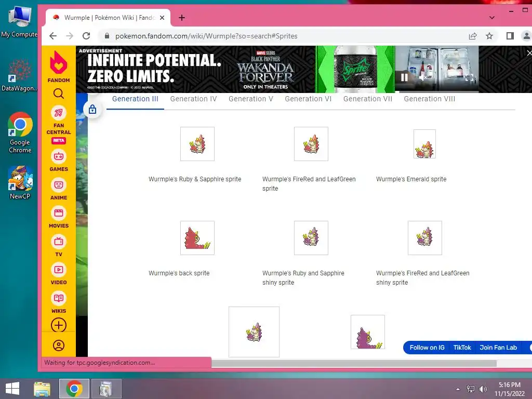The width and height of the screenshot is (532, 399).
Task: Bookmark this page with the star icon
Action: tap(489, 36)
